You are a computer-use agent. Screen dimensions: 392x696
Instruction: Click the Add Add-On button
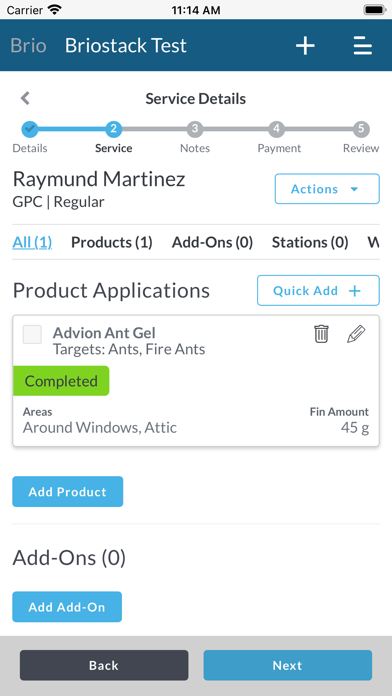(x=67, y=606)
